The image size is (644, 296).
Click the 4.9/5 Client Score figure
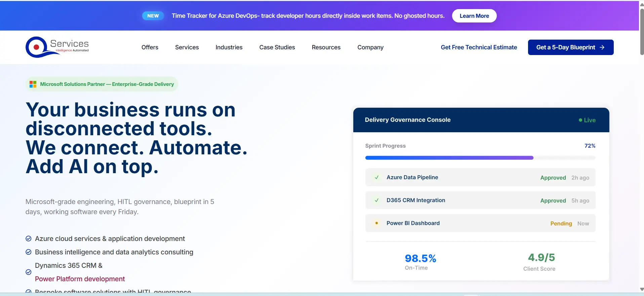541,257
